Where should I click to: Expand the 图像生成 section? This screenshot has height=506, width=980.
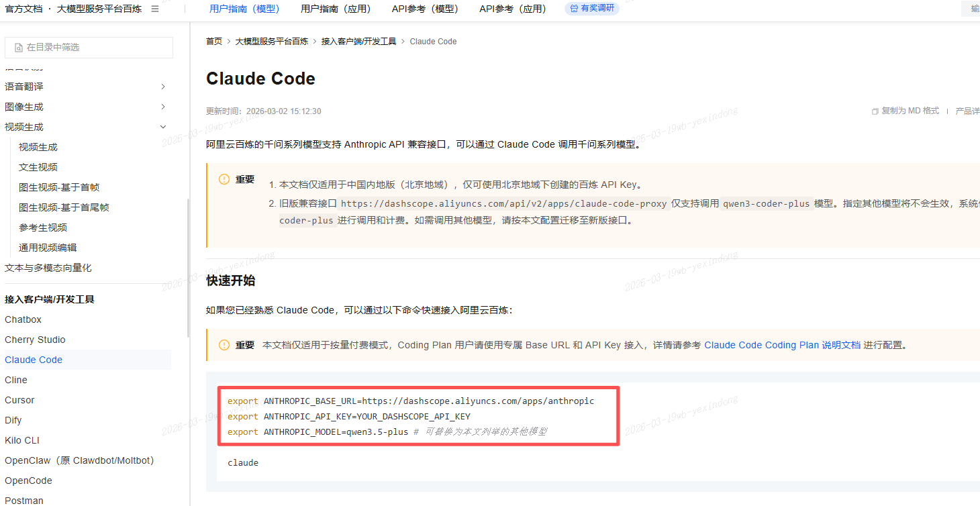click(163, 107)
